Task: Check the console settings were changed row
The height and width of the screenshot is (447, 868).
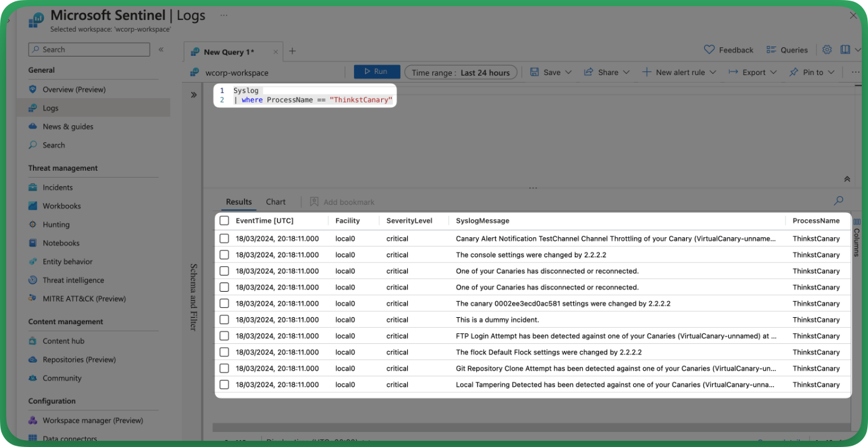Action: (x=224, y=255)
